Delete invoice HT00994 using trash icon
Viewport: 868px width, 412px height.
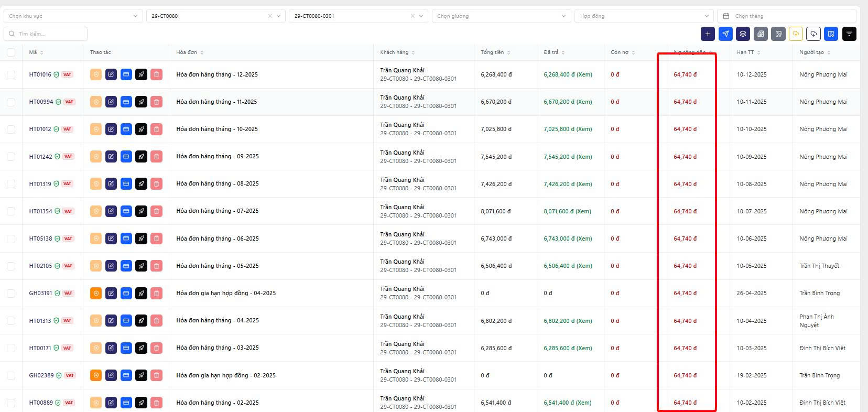[156, 102]
